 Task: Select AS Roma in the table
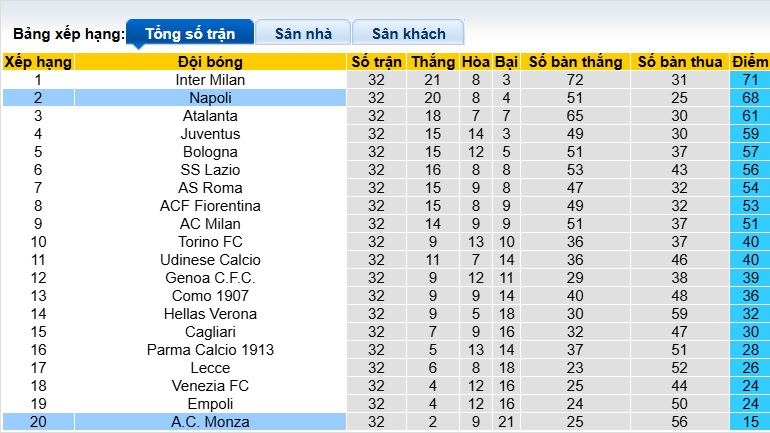pyautogui.click(x=210, y=188)
